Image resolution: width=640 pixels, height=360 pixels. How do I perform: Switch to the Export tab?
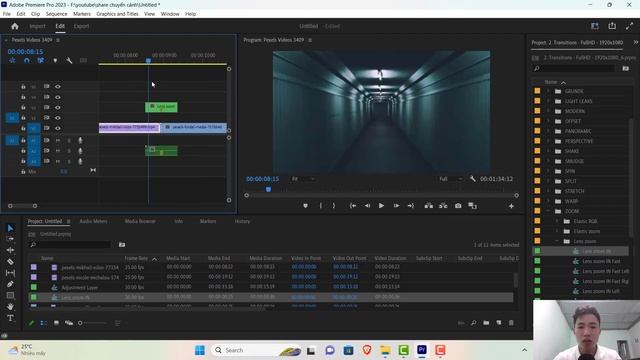(x=81, y=26)
